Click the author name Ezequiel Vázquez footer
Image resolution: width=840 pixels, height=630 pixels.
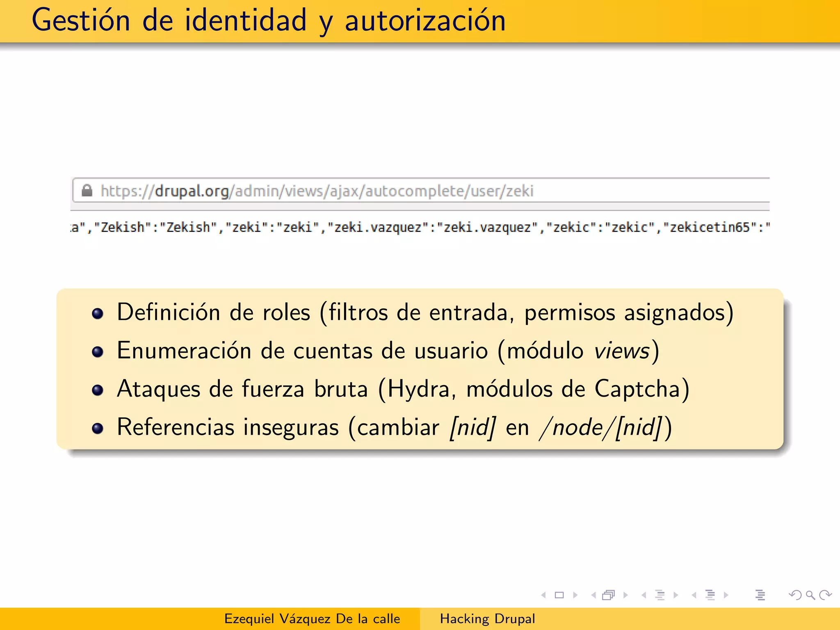pos(312,619)
